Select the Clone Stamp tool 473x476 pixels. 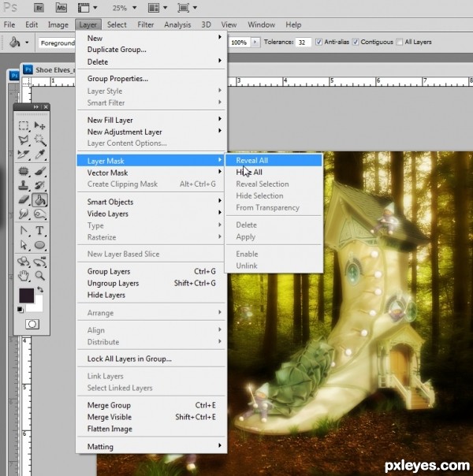coord(24,185)
